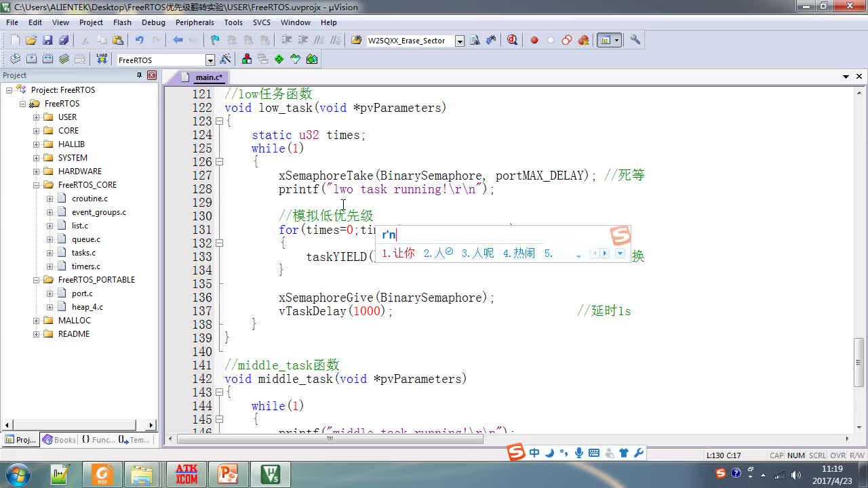
Task: Unindent the selected text
Action: (x=303, y=41)
